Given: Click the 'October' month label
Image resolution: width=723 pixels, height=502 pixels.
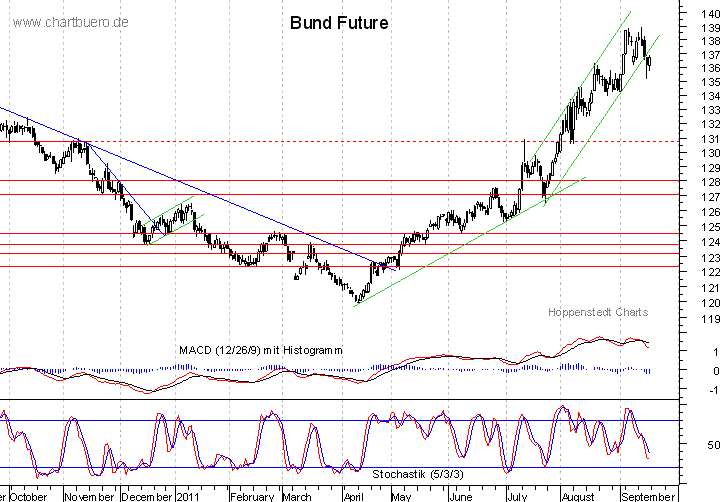Looking at the screenshot, I should [x=28, y=496].
